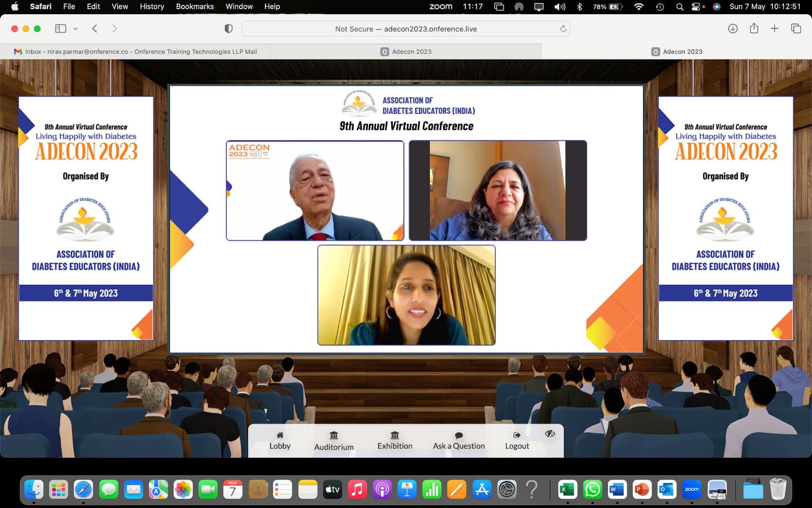Click the Lobby home icon
Screen dimensions: 812x508
280,435
